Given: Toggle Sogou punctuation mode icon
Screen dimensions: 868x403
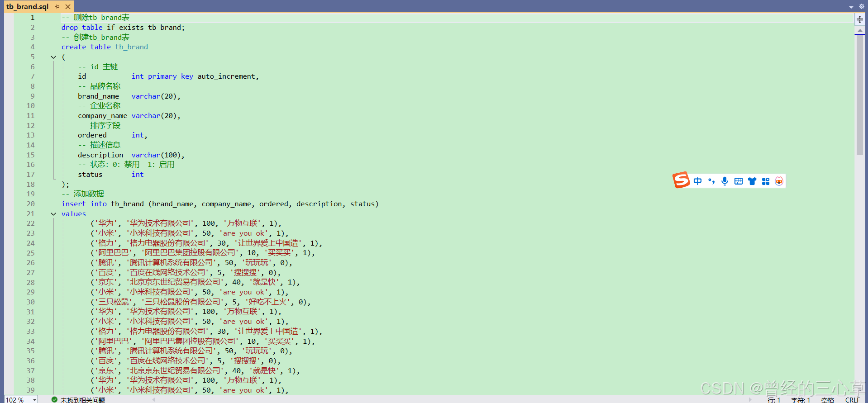Looking at the screenshot, I should [711, 181].
